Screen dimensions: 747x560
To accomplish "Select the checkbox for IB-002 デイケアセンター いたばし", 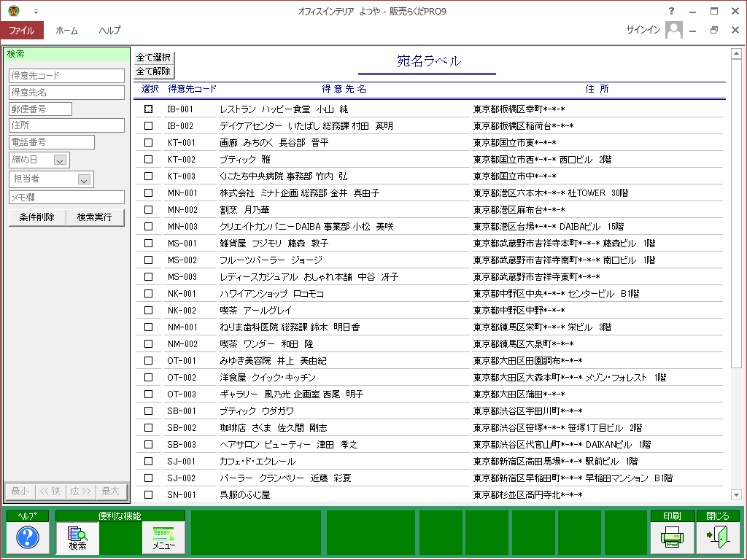I will click(149, 125).
